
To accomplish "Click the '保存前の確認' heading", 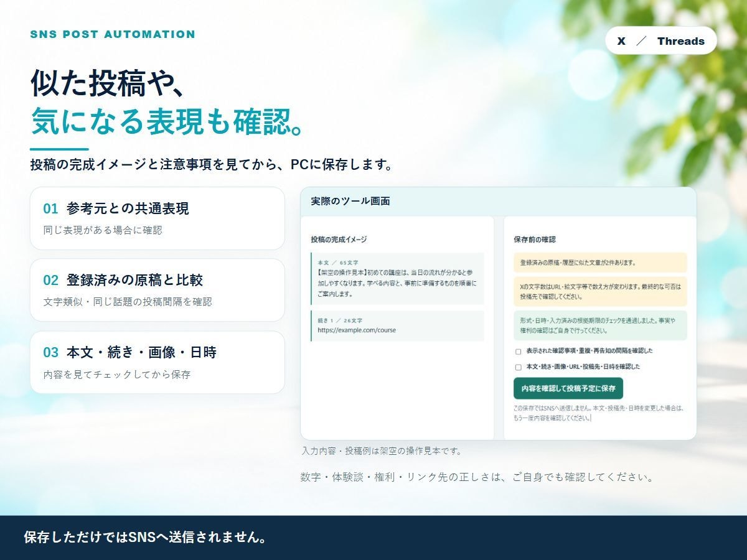I will click(535, 240).
